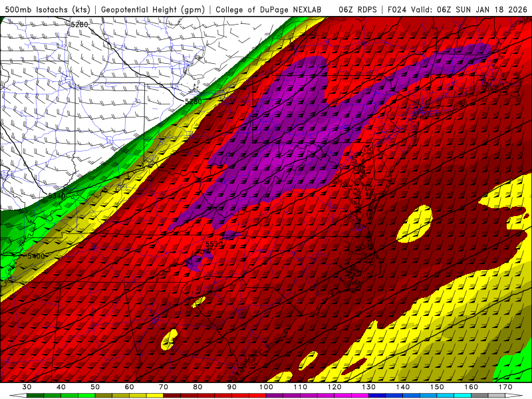The image size is (532, 399).
Task: Click the legend value 60
Action: 129,387
